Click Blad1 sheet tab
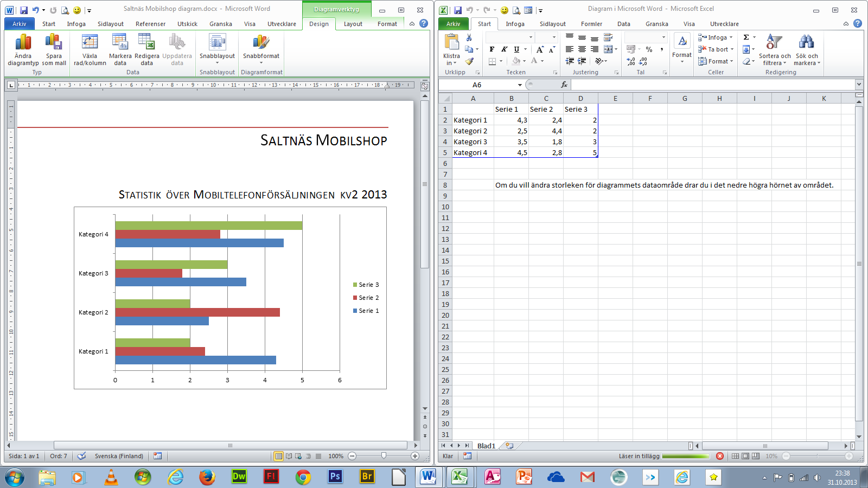The image size is (868, 488). [x=486, y=446]
